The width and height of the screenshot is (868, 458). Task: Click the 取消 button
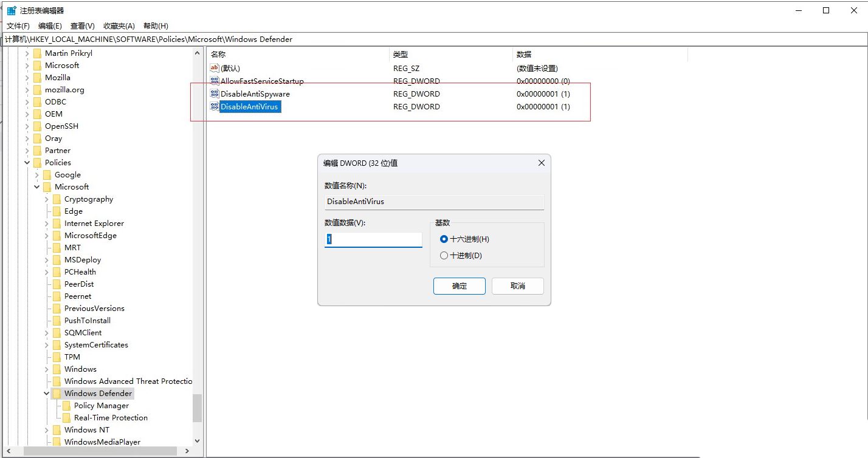click(517, 285)
